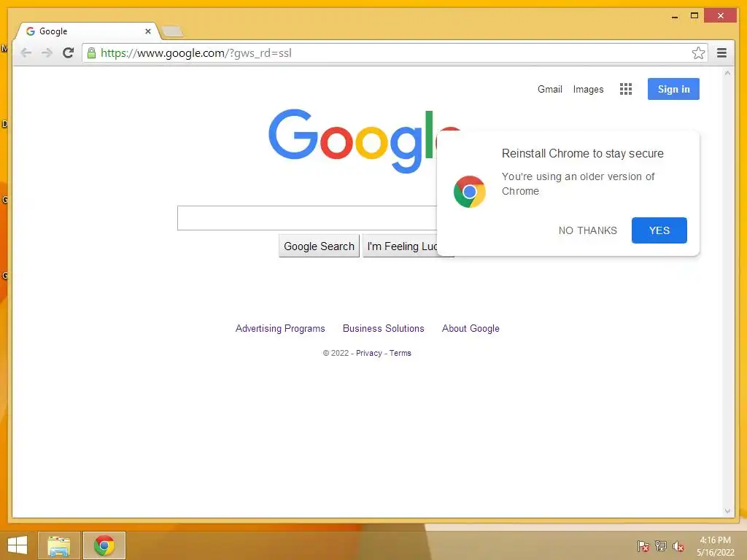Screen dimensions: 747x560
Task: Open a new tab with the blank tab button
Action: pyautogui.click(x=172, y=32)
